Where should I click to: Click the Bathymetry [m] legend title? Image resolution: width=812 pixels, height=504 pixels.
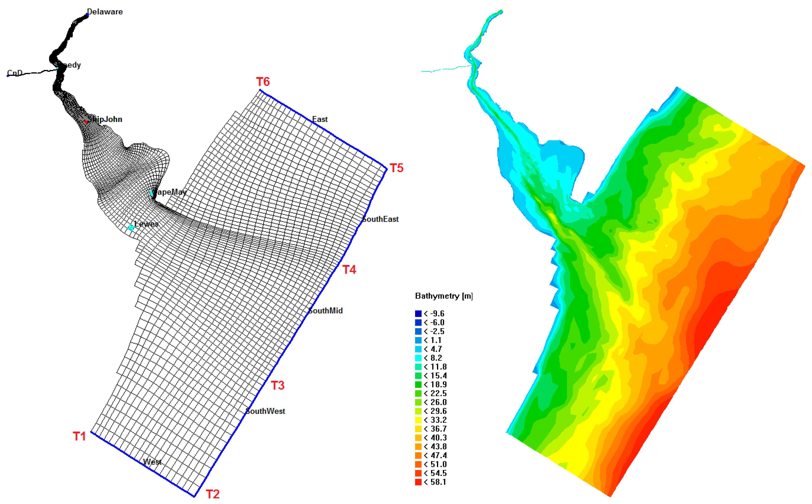click(x=444, y=296)
